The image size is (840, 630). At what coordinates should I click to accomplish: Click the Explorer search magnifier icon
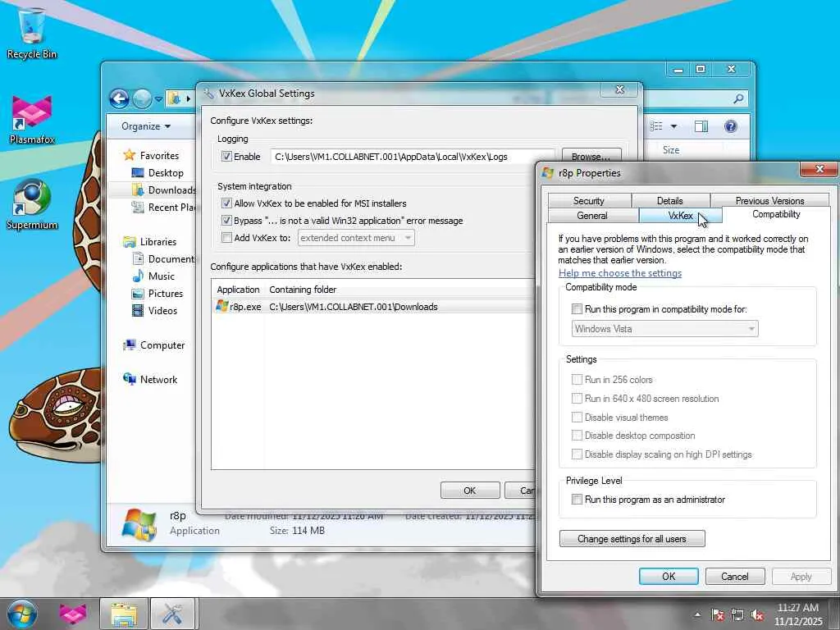click(738, 98)
